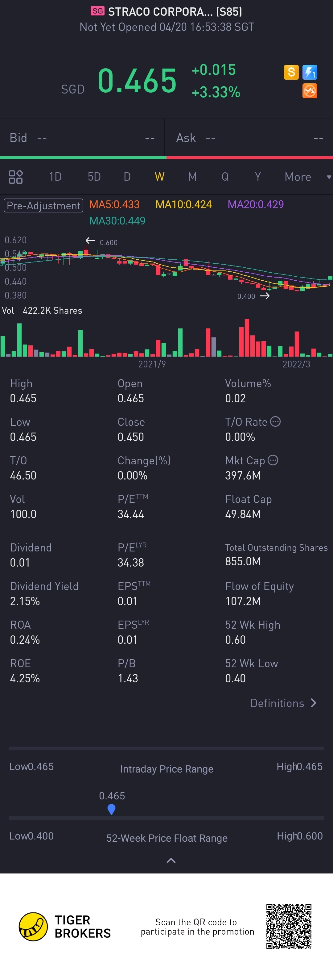This screenshot has width=333, height=980.
Task: Tap the pink SG market badge
Action: pyautogui.click(x=97, y=11)
